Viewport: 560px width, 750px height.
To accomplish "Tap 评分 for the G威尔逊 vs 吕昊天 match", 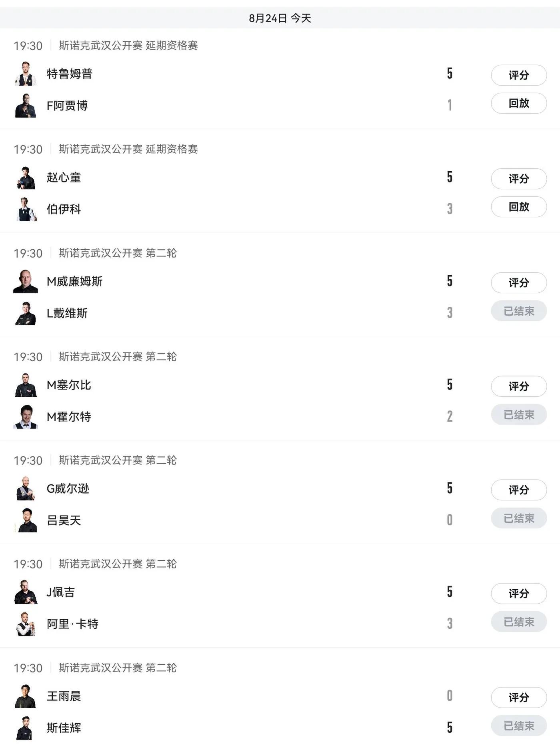I will point(519,490).
